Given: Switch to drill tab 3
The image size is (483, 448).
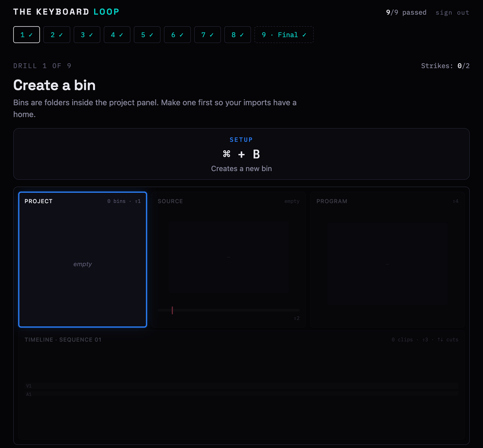Looking at the screenshot, I should pos(87,35).
